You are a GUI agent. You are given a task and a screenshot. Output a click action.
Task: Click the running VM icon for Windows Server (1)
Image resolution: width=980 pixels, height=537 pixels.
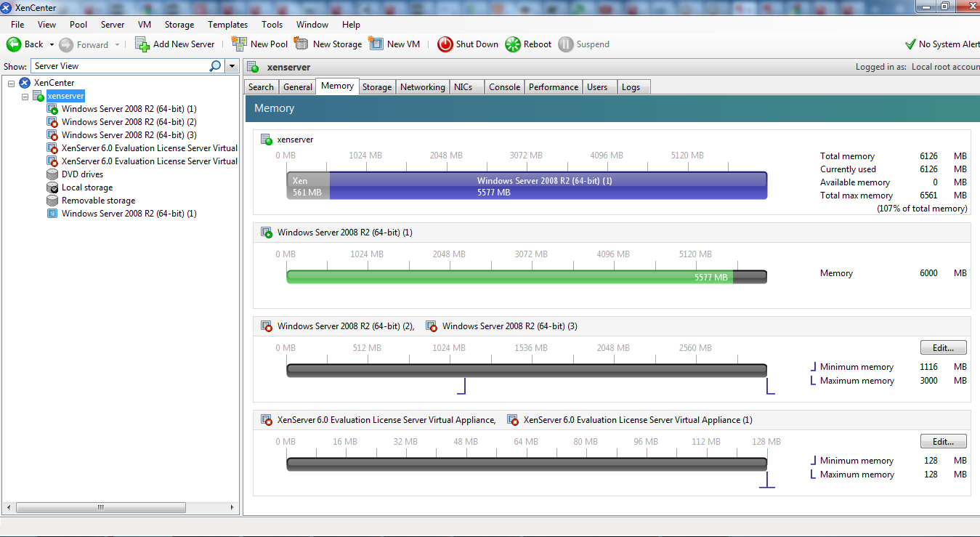tap(52, 109)
